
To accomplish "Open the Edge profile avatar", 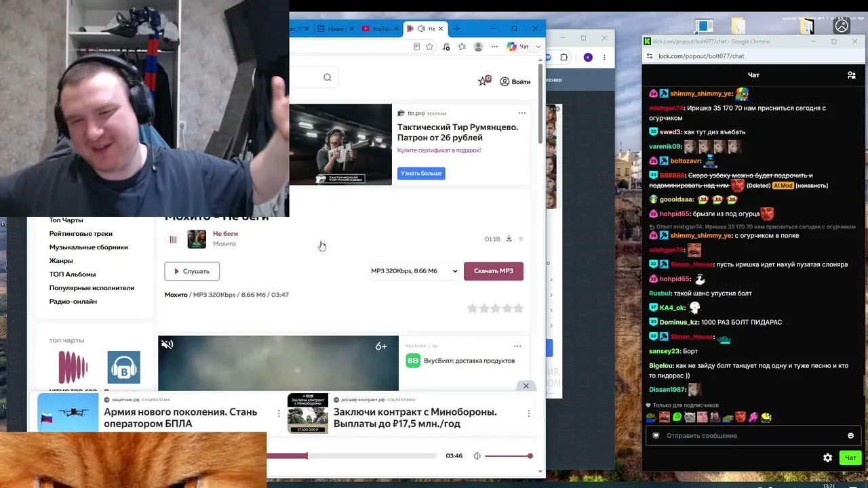I will coord(478,47).
